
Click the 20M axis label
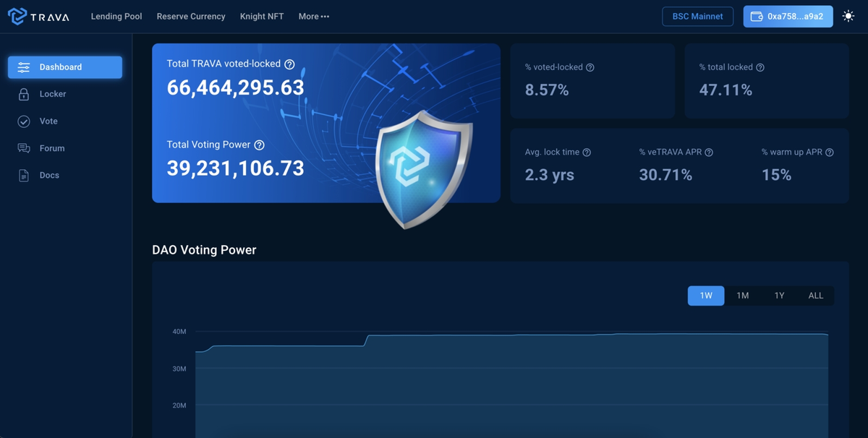click(179, 405)
